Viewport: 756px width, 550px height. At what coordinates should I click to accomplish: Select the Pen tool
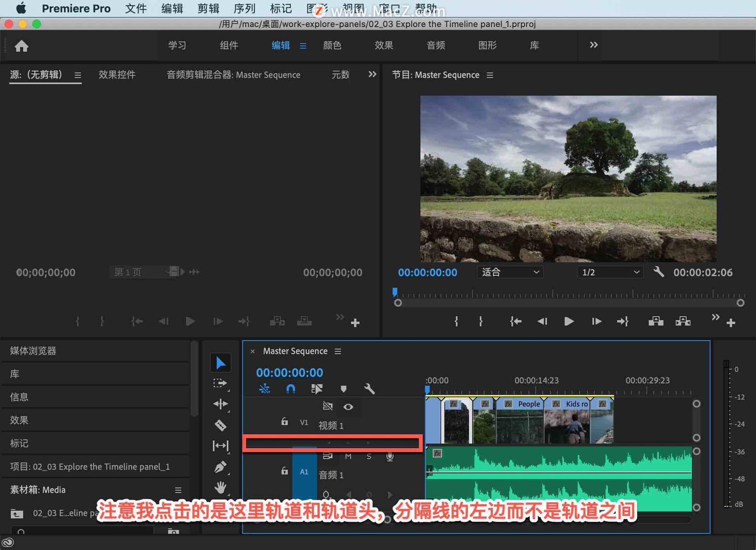[220, 467]
